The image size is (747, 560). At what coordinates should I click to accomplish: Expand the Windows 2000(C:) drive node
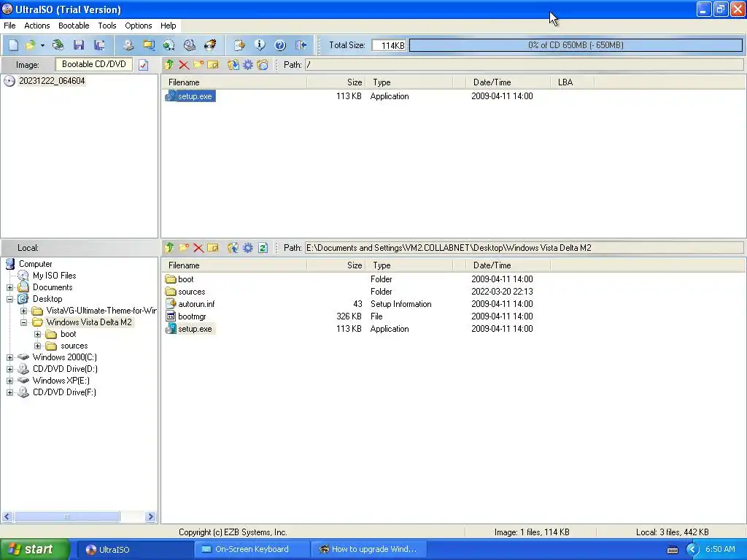pyautogui.click(x=9, y=357)
